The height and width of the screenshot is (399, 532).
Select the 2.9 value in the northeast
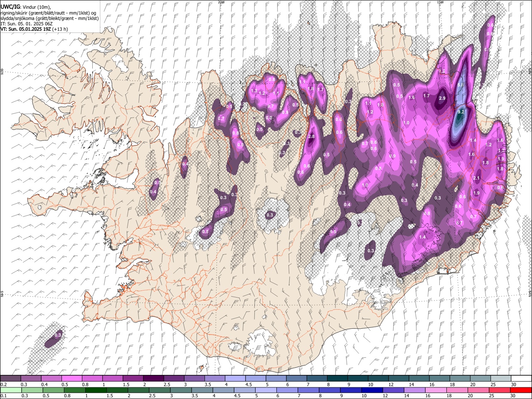click(442, 98)
